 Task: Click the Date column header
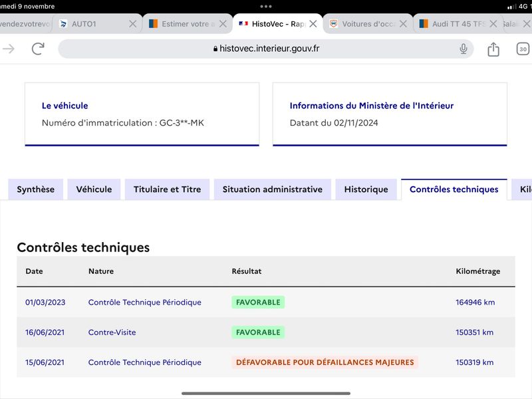[35, 271]
